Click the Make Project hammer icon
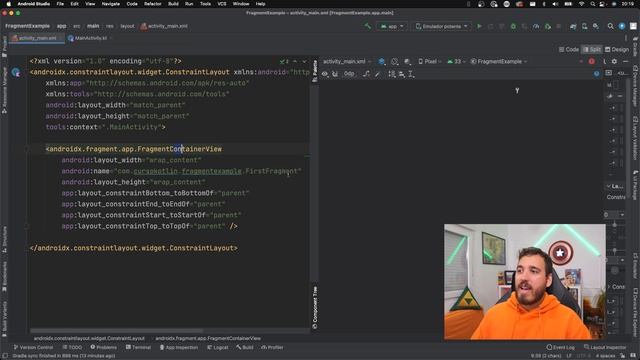This screenshot has height=360, width=640. (368, 26)
